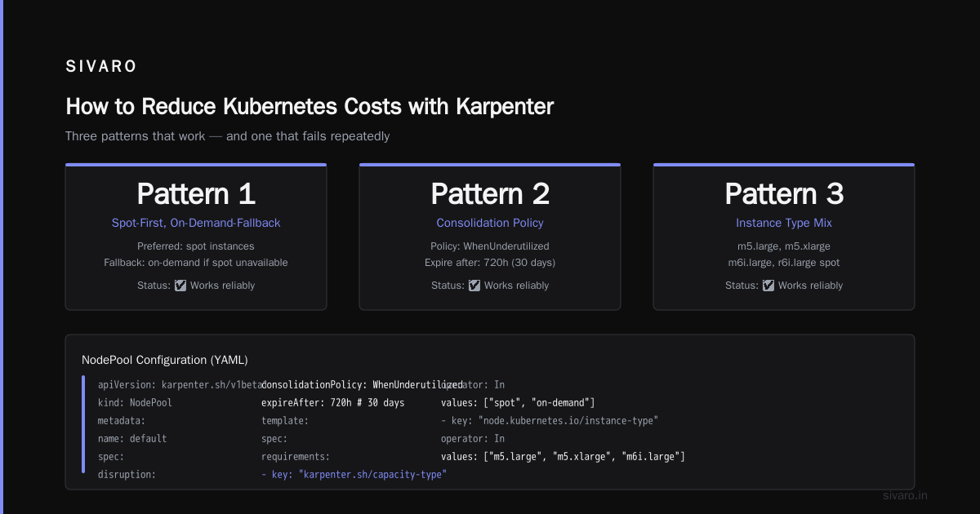980x514 pixels.
Task: Click the 'Pattern 1' heading
Action: point(196,193)
